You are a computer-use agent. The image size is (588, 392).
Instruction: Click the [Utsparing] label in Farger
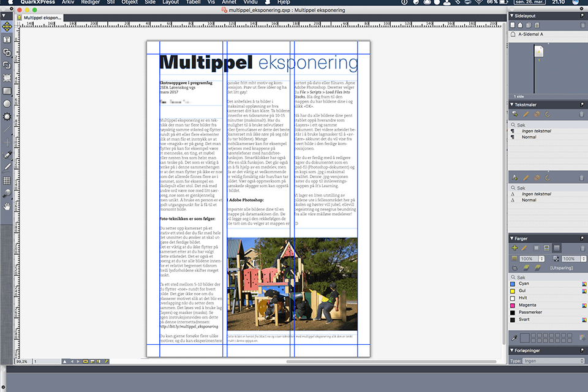[562, 268]
